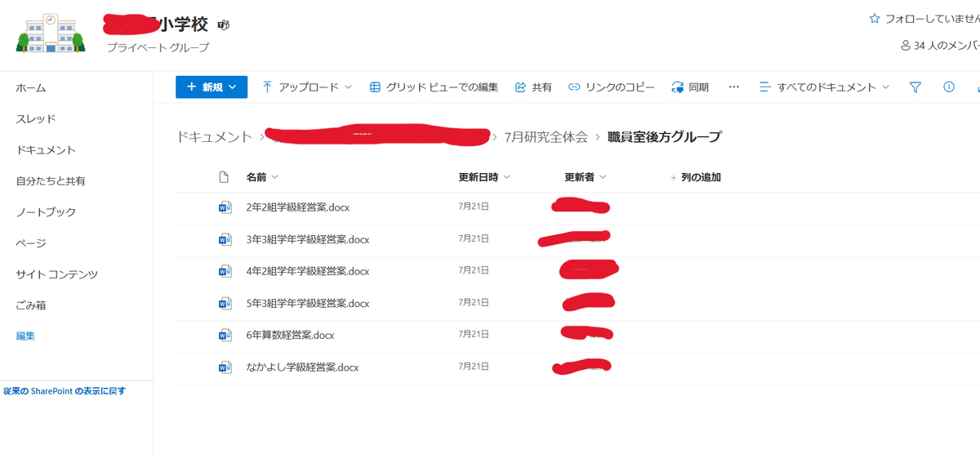Screen dimensions: 980x458
Task: Open ごみ箱 in the sidebar
Action: point(31,305)
